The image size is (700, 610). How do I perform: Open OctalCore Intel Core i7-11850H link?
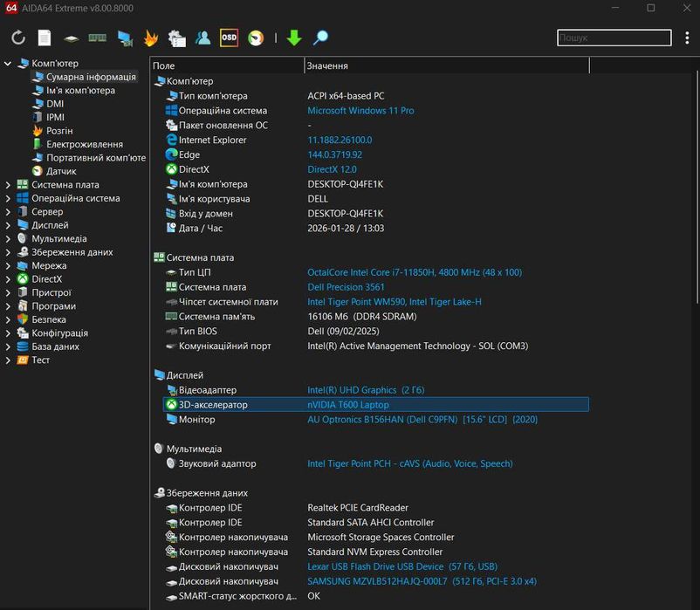click(415, 272)
